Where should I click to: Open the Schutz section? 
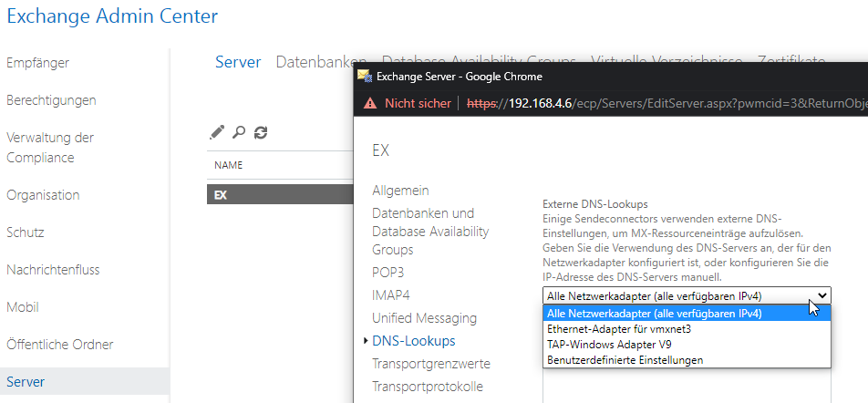[25, 232]
